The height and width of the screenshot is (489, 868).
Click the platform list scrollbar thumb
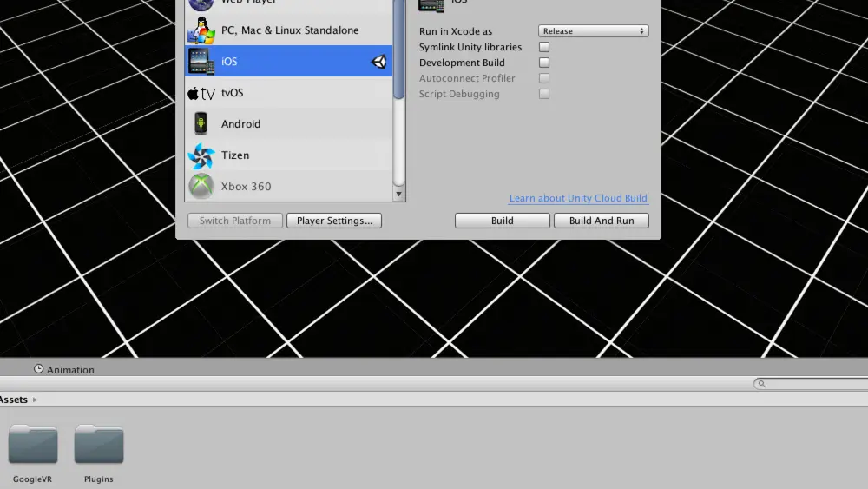398,49
